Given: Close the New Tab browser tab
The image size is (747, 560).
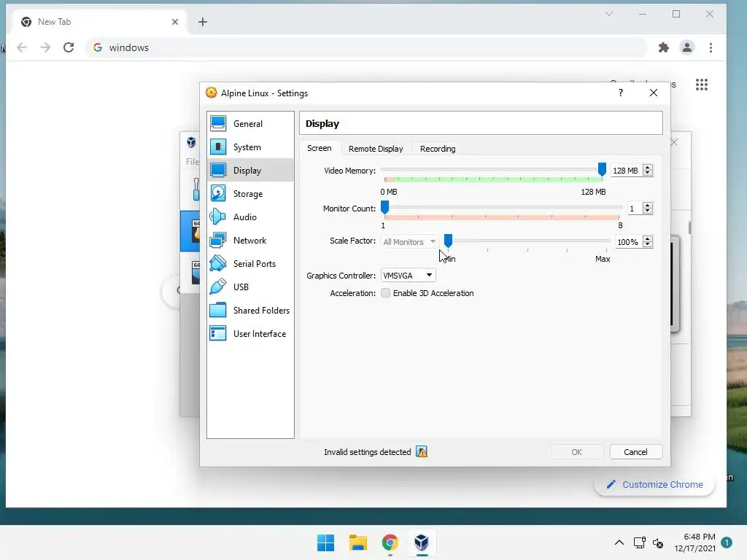Looking at the screenshot, I should click(175, 22).
